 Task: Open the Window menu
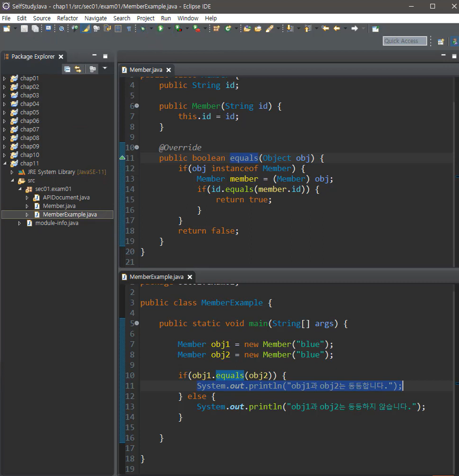coord(187,18)
